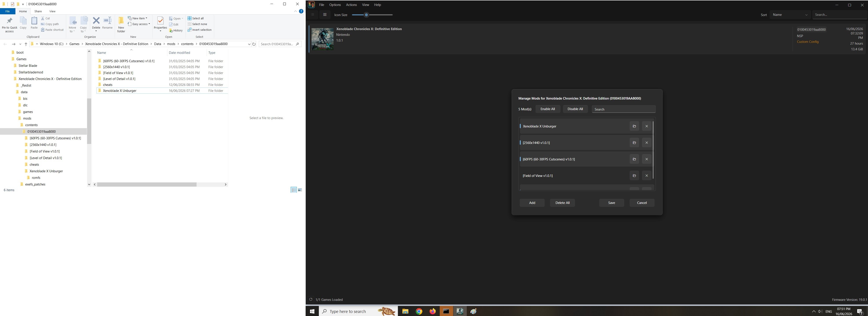
Task: Remove the [Field of View v1.0.1] mod
Action: [646, 176]
